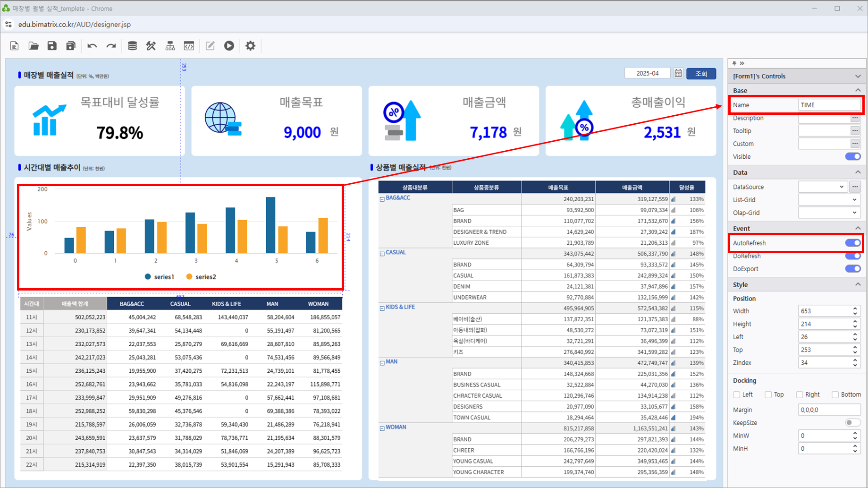The height and width of the screenshot is (488, 868).
Task: Open a report with the folder icon
Action: (x=34, y=46)
